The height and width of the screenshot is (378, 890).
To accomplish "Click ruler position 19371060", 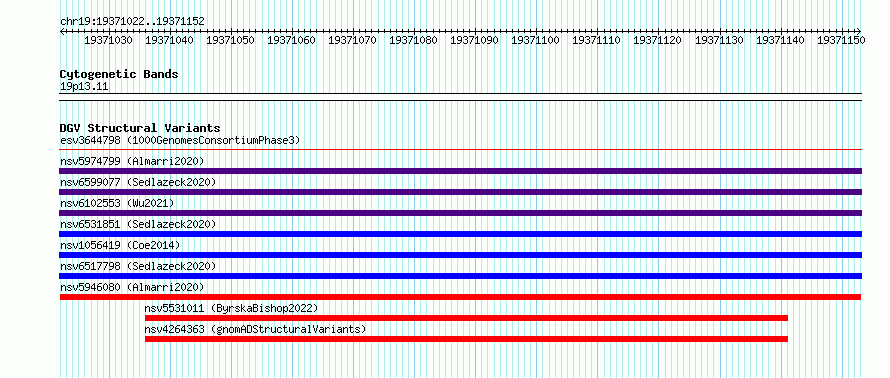I will tap(291, 40).
